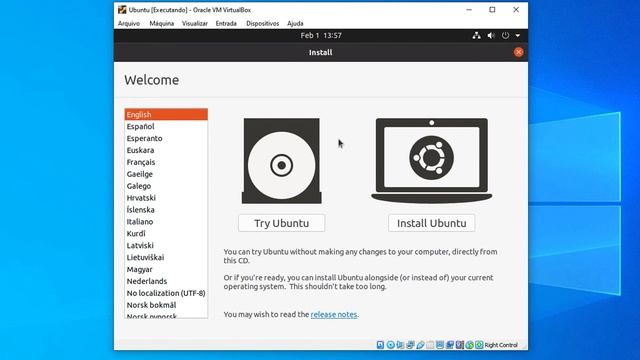The height and width of the screenshot is (360, 640).
Task: Open the Visualizar menu
Action: (195, 23)
